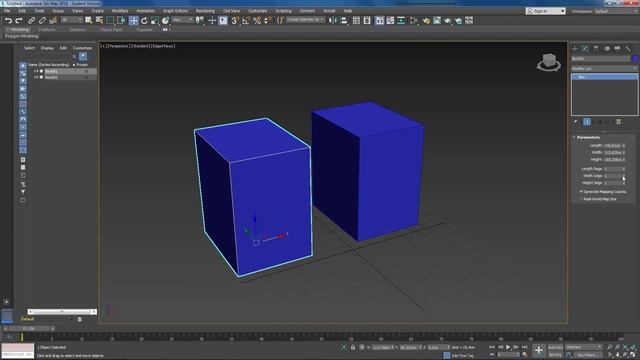This screenshot has width=640, height=360.
Task: Open the Modifier List dropdown
Action: click(604, 69)
